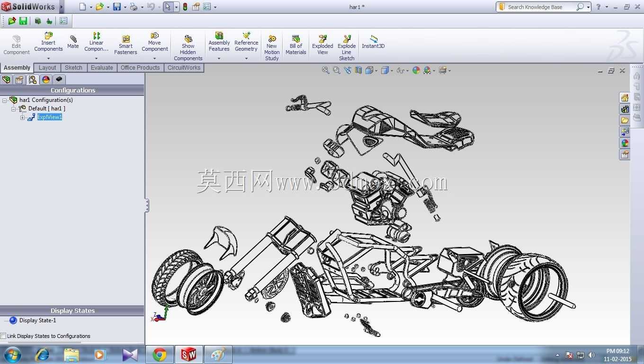Select the Assembly tab
The image size is (644, 364).
coord(17,68)
